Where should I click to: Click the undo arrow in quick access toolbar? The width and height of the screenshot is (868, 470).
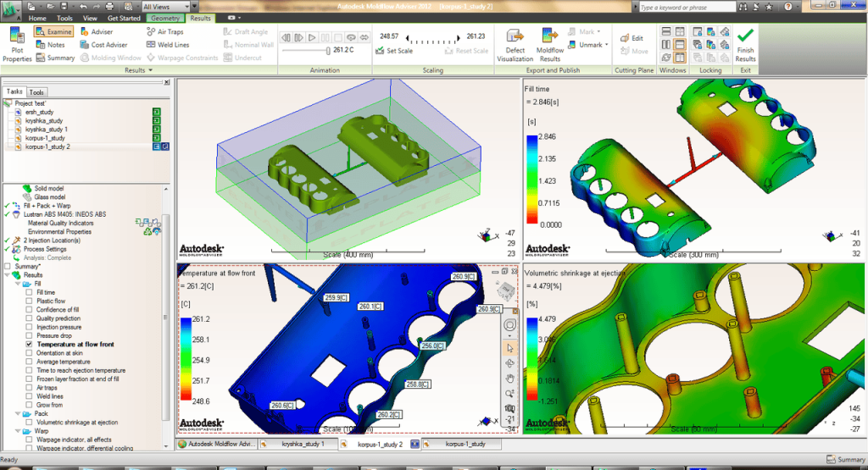tap(83, 7)
